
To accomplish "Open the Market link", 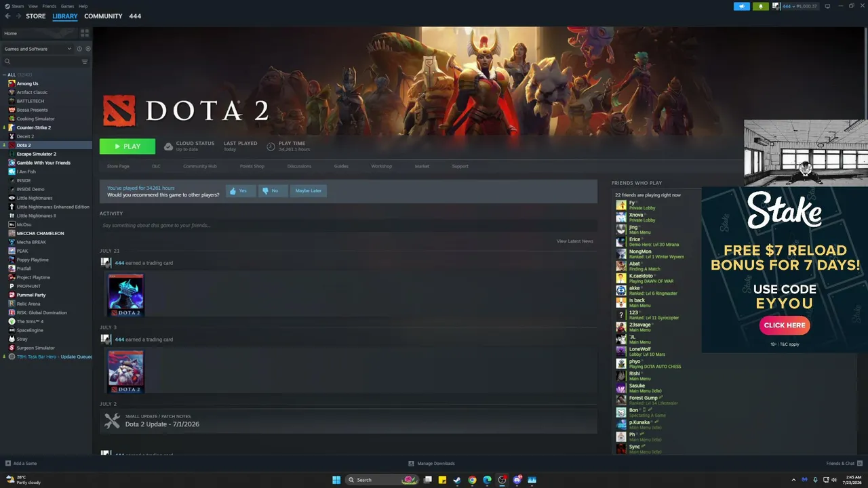I will click(422, 166).
